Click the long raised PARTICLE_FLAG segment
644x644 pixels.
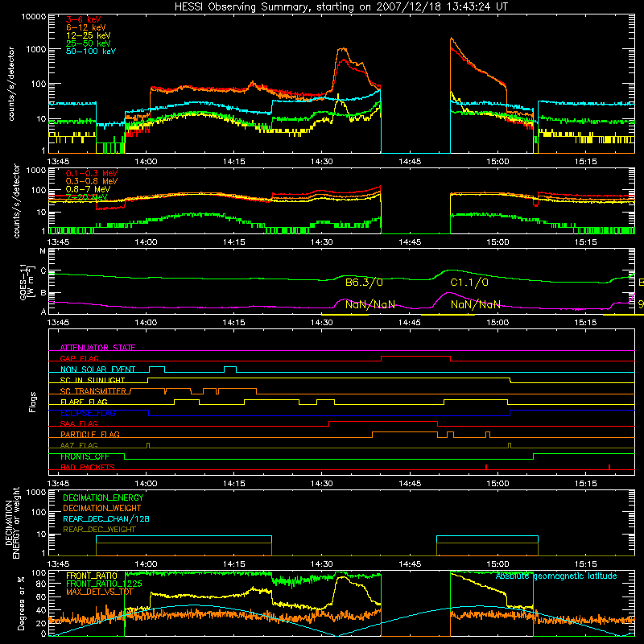point(405,432)
